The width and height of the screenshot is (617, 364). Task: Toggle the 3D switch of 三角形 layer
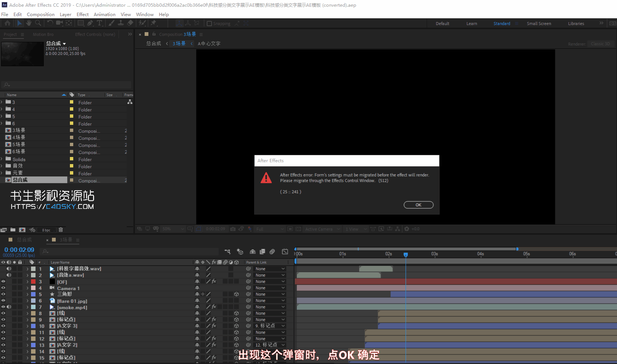point(236,294)
